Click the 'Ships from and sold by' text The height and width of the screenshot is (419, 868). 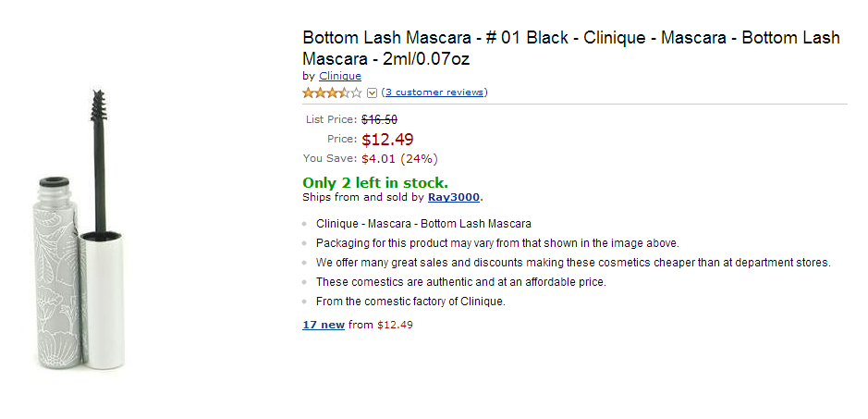tap(363, 197)
